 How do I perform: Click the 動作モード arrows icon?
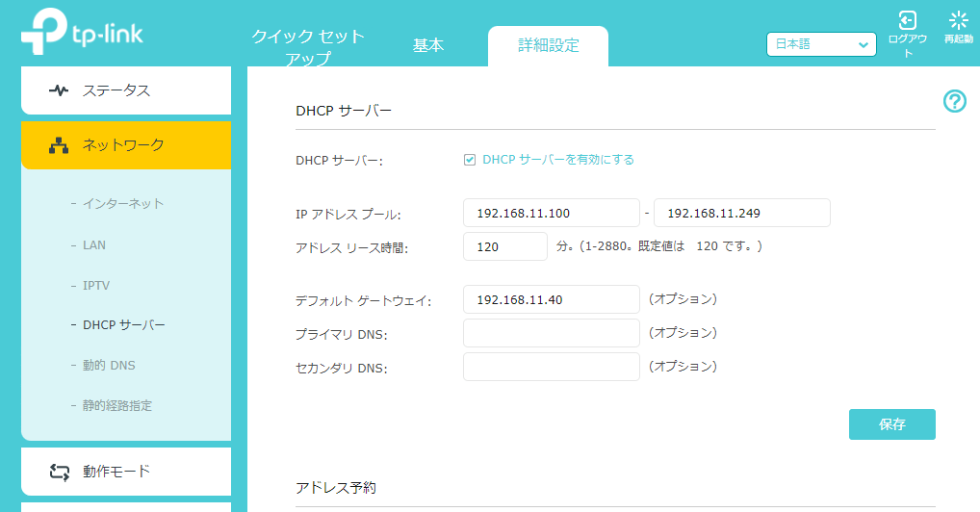(59, 472)
